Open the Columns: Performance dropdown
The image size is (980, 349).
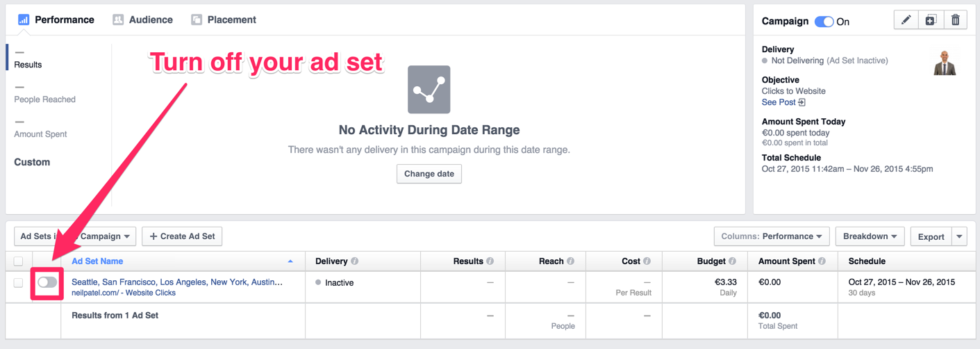point(771,236)
